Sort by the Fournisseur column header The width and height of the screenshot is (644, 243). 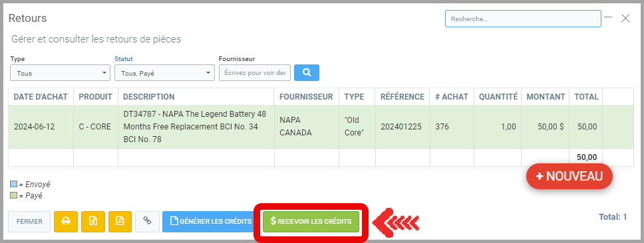(306, 97)
